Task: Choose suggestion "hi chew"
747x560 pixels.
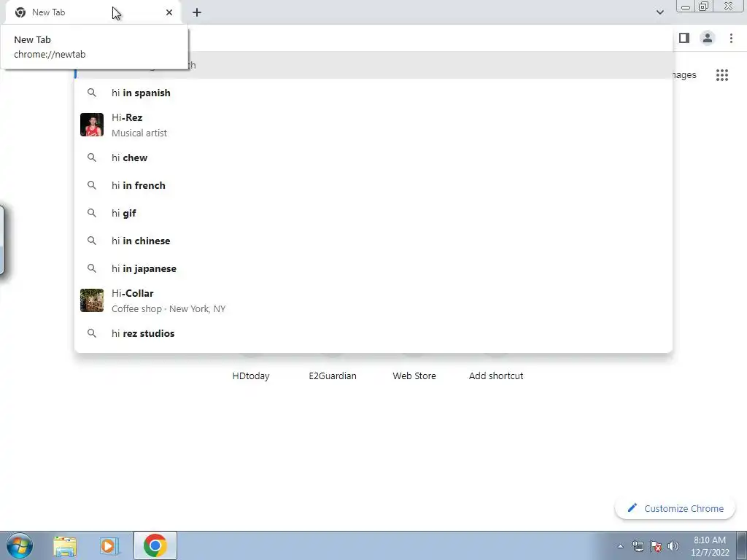Action: tap(373, 157)
